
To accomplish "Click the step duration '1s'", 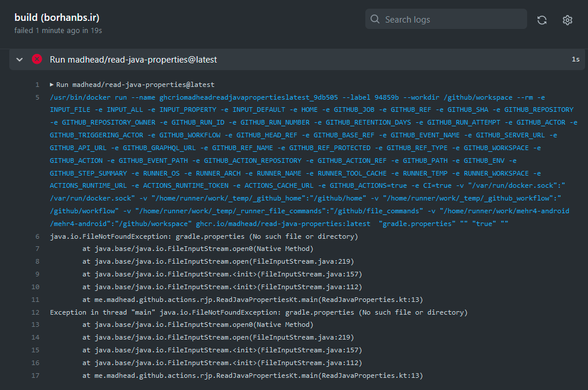I will (575, 59).
